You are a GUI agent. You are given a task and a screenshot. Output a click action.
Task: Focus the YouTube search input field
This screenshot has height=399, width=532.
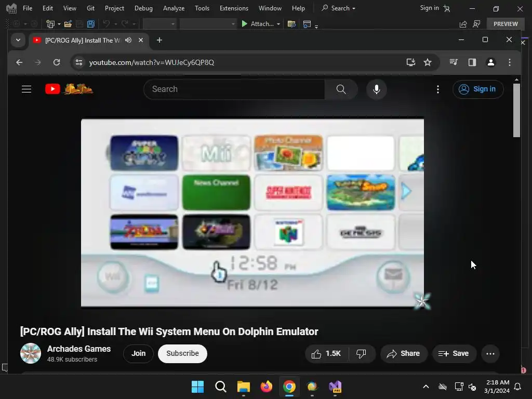click(x=234, y=89)
